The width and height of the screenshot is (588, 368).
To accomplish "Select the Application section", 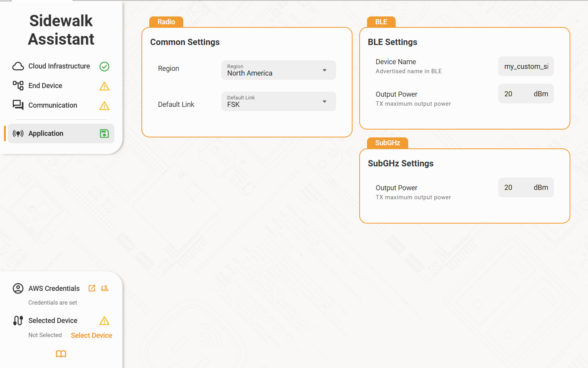I will 61,133.
